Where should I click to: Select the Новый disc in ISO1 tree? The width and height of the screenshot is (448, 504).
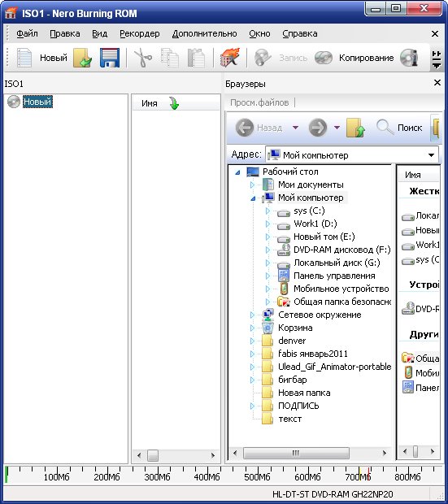pyautogui.click(x=37, y=102)
